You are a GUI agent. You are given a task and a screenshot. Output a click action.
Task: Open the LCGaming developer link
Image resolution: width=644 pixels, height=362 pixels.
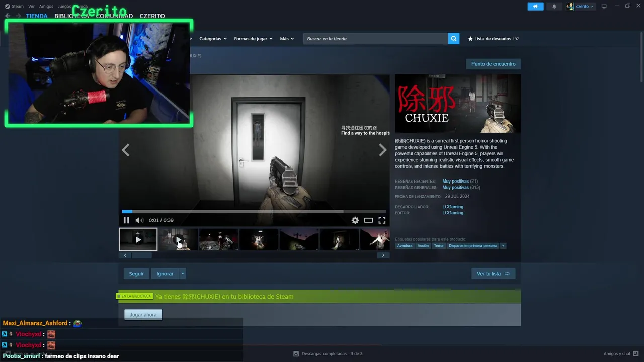coord(453,207)
